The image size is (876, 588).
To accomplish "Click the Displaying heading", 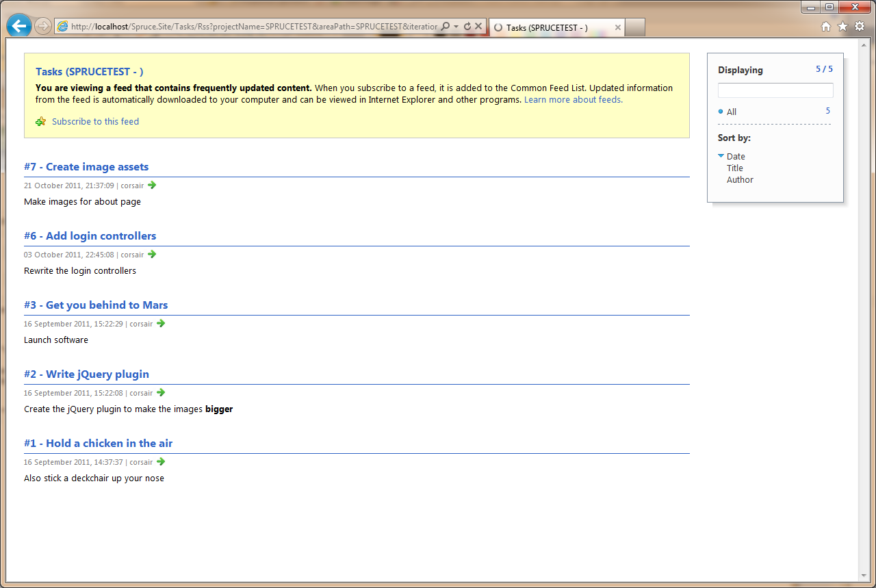I will pos(740,70).
